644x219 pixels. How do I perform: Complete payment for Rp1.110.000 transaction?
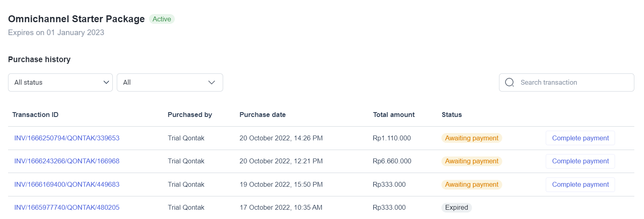click(x=580, y=138)
